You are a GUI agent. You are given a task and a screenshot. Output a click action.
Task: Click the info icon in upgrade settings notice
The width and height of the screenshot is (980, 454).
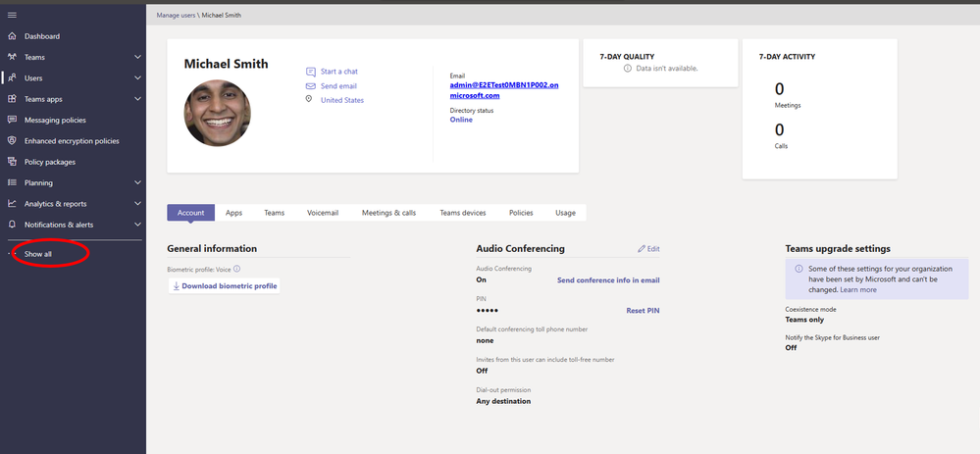click(x=799, y=269)
